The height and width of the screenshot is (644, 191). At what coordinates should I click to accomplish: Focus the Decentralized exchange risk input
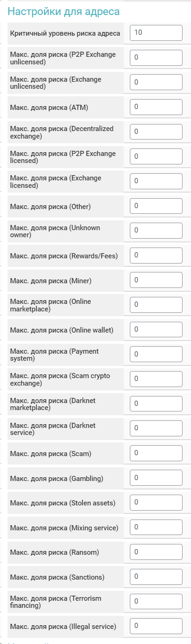pyautogui.click(x=156, y=132)
